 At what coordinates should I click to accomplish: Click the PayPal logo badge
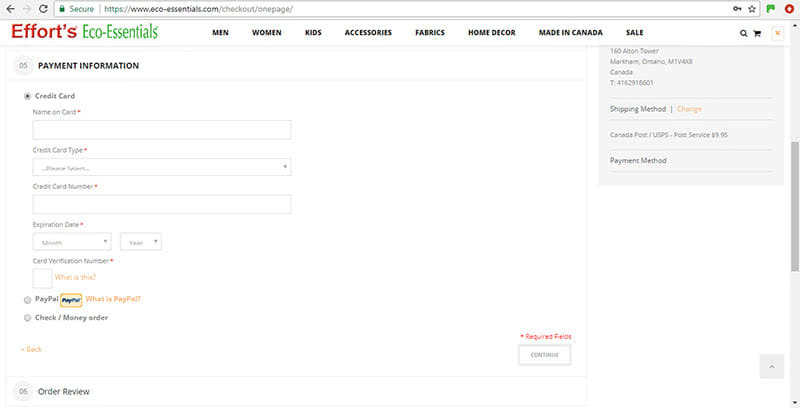[70, 299]
